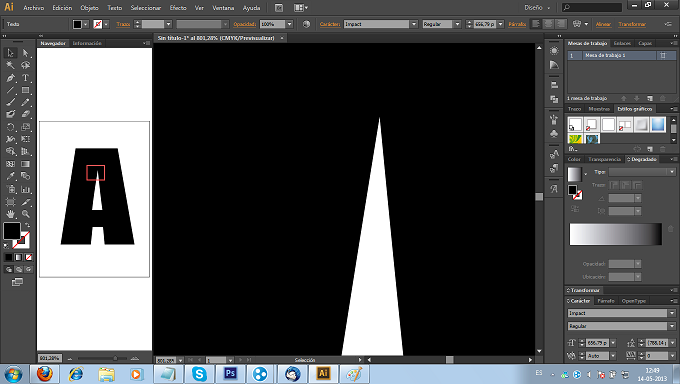This screenshot has height=384, width=680.
Task: Open the Regular font style dropdown
Action: [457, 24]
